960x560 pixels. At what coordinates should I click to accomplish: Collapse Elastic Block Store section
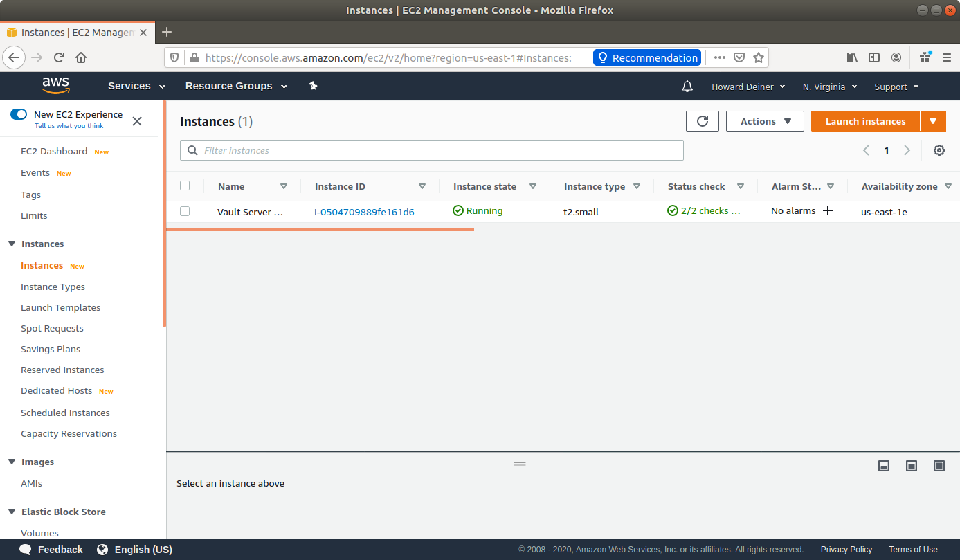[12, 512]
